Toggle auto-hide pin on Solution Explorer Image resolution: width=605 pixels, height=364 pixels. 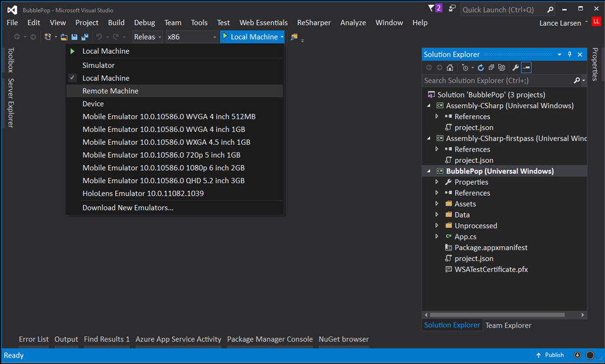coord(570,54)
